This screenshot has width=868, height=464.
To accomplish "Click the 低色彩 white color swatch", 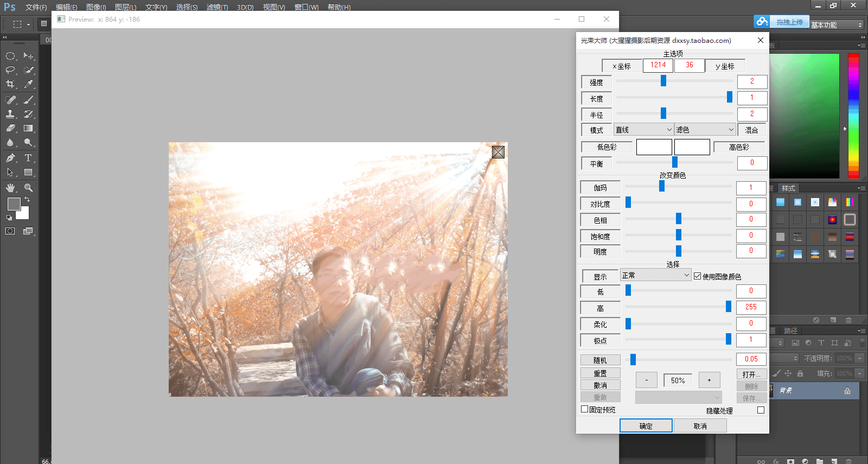I will click(x=654, y=147).
